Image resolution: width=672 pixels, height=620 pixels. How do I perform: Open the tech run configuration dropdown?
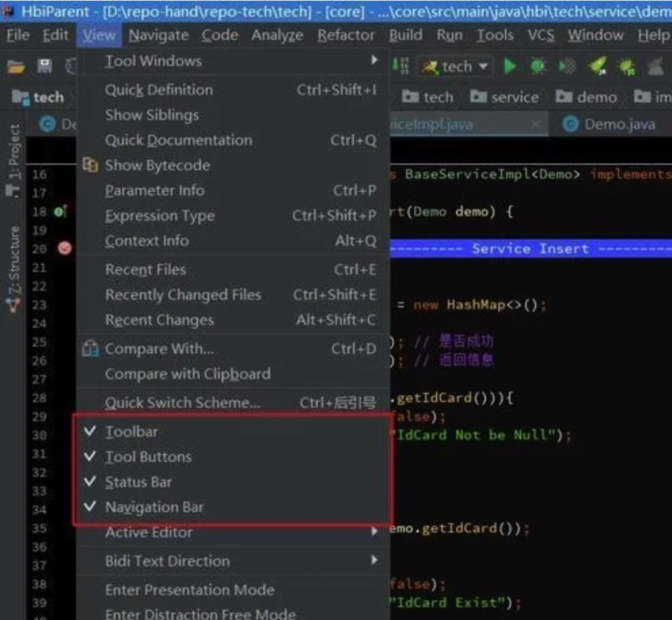pos(455,66)
